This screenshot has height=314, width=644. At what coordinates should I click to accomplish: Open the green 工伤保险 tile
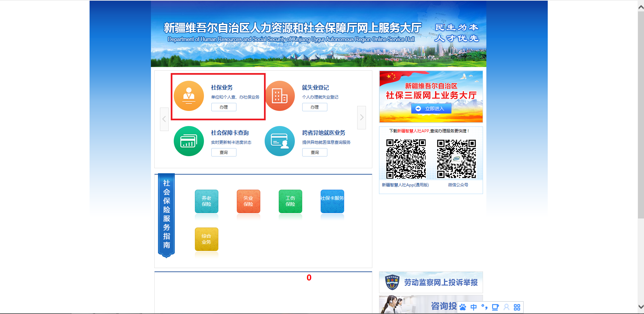tap(290, 201)
